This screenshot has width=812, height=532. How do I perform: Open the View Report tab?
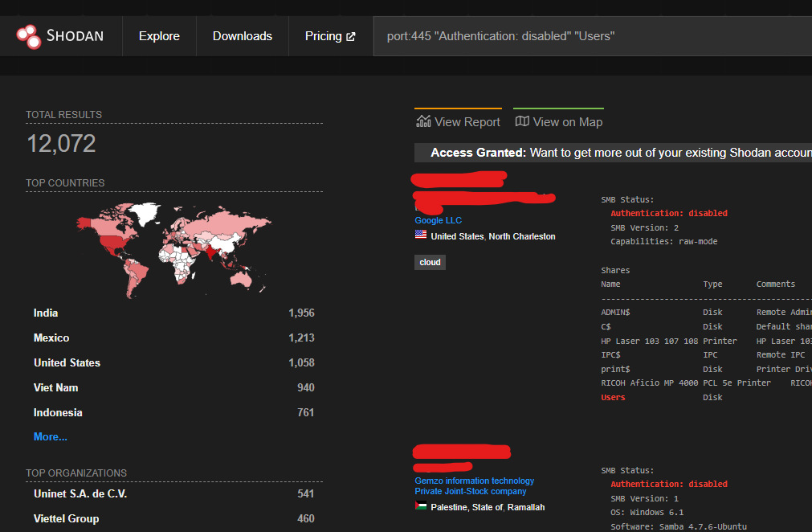coord(459,121)
